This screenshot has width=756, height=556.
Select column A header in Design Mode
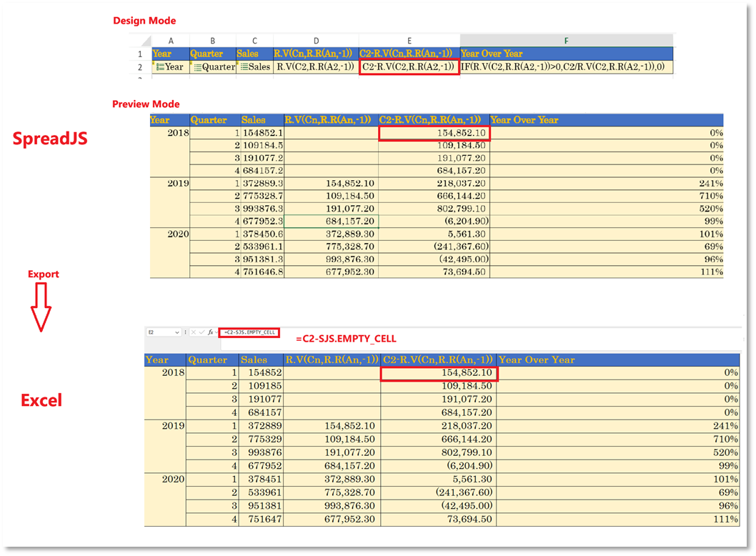(x=171, y=41)
